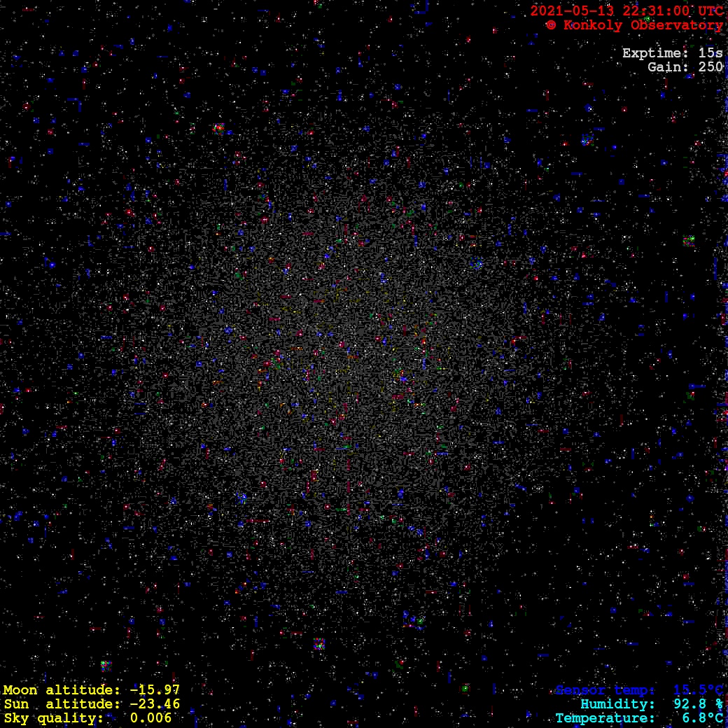Click the copyright © symbol
This screenshot has width=728, height=728.
click(551, 25)
